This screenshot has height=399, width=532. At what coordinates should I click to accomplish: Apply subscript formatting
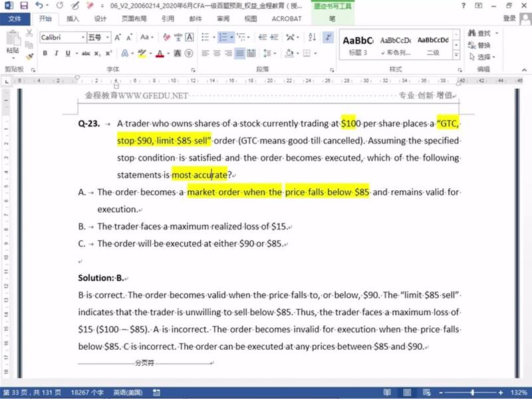pyautogui.click(x=97, y=53)
